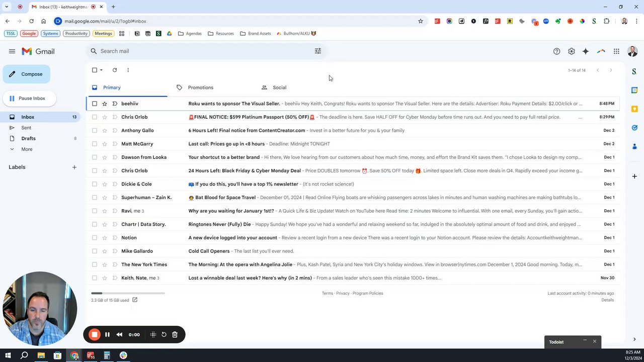Open the Gemini sparkle assistant icon
This screenshot has height=362, width=644.
(586, 51)
